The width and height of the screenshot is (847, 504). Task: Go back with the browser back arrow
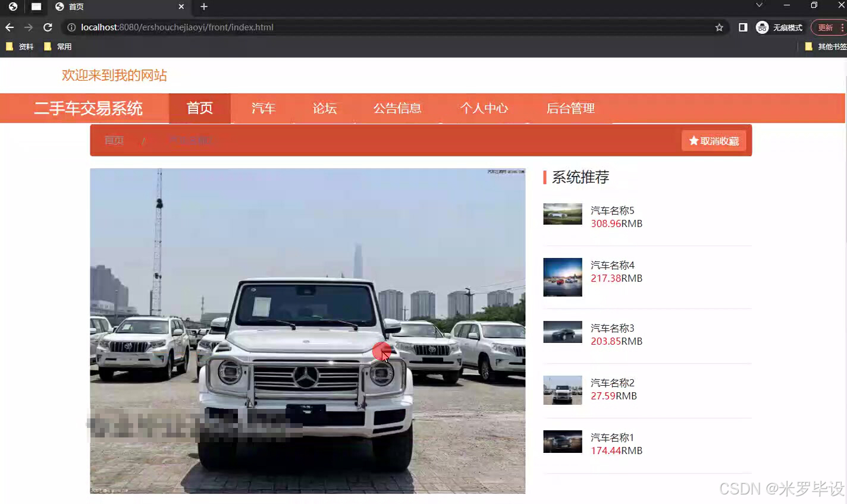[10, 27]
